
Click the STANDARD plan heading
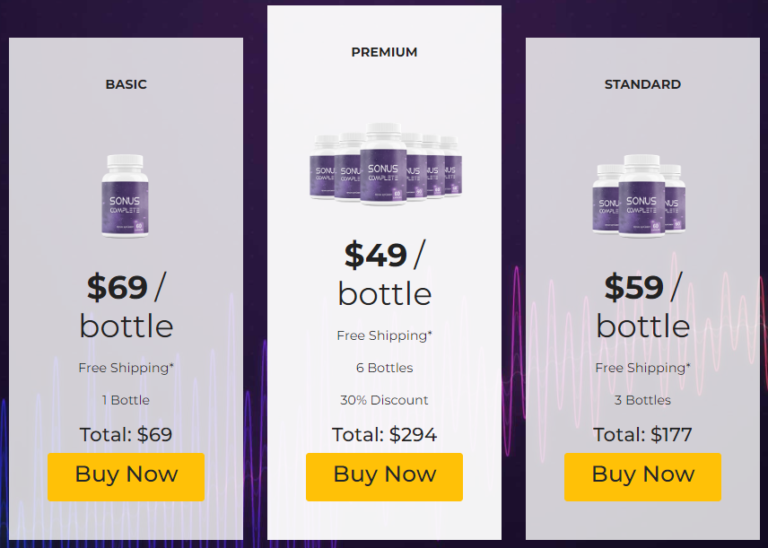click(x=642, y=85)
